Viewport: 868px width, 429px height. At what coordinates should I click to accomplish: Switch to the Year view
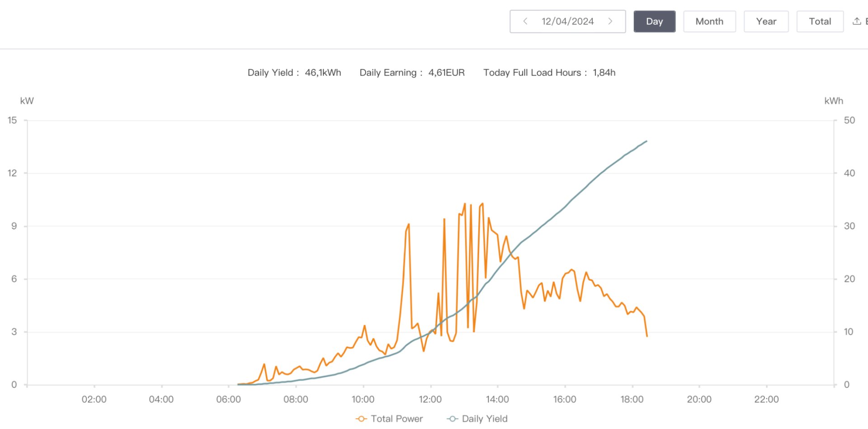[766, 21]
